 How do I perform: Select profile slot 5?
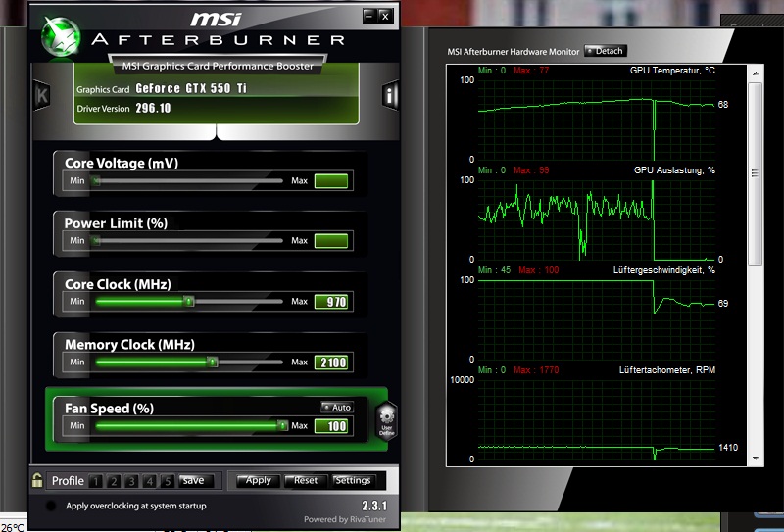168,481
